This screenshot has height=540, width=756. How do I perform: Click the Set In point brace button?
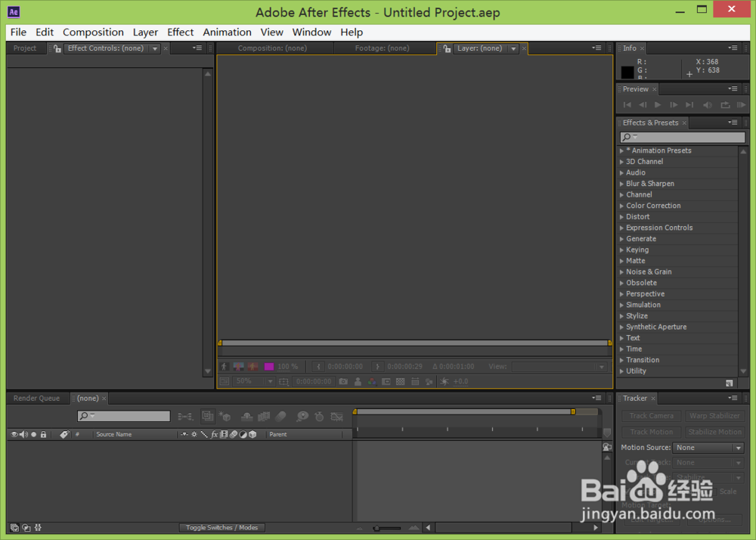[318, 366]
